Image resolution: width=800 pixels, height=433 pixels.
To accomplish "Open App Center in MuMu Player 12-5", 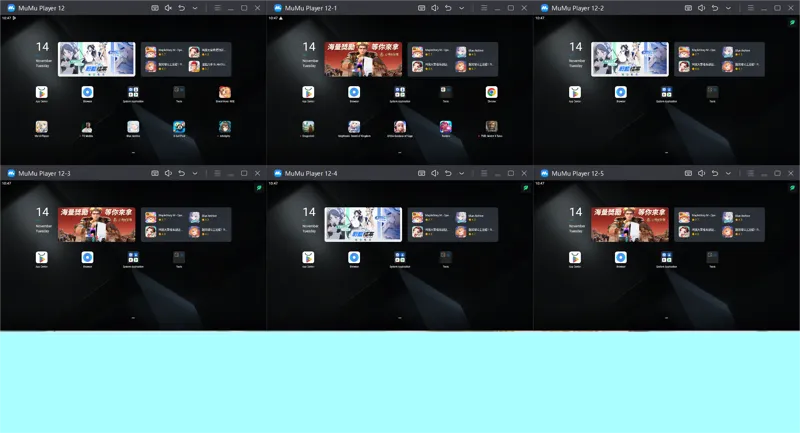I will pyautogui.click(x=575, y=258).
